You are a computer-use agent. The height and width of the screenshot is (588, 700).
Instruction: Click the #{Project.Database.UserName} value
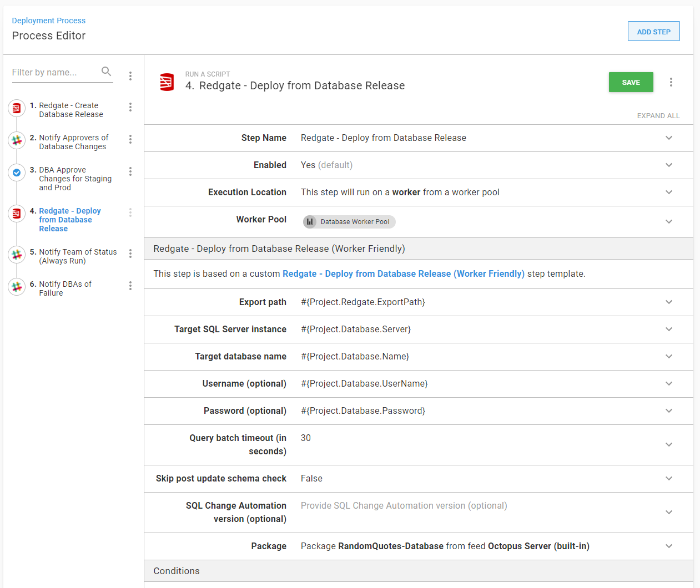point(364,384)
